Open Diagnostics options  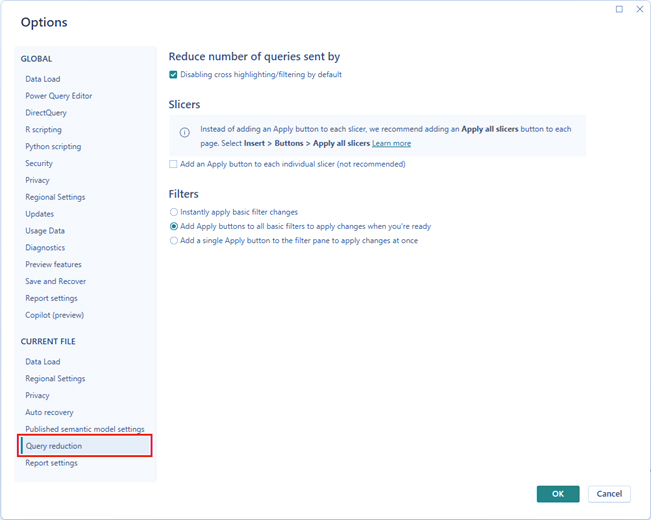point(45,248)
